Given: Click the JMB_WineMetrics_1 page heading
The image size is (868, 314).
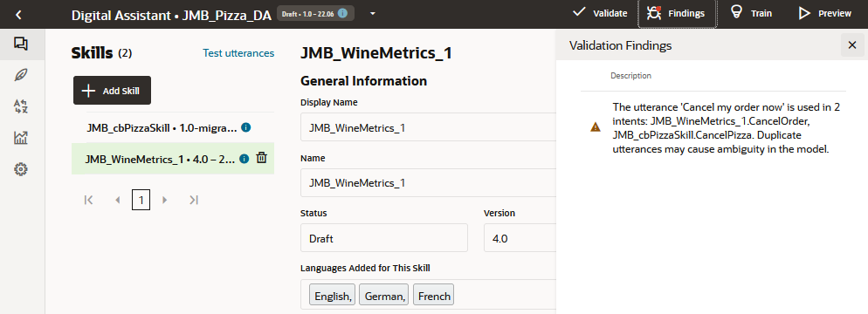Looking at the screenshot, I should click(376, 53).
